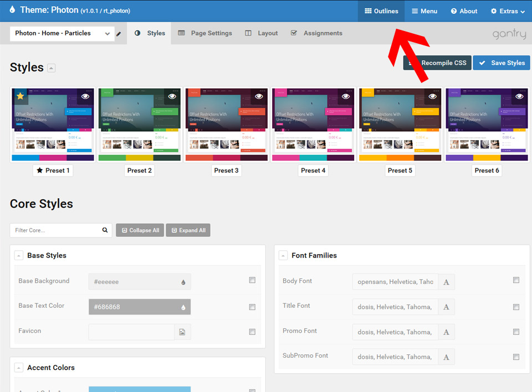This screenshot has height=392, width=532.
Task: Toggle the Base Background override checkbox
Action: point(252,280)
